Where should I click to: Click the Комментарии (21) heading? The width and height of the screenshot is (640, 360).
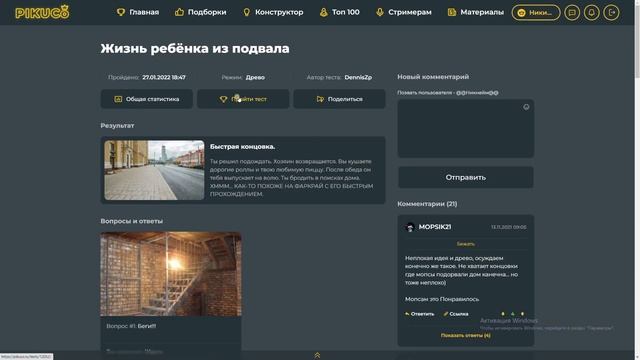click(x=427, y=204)
